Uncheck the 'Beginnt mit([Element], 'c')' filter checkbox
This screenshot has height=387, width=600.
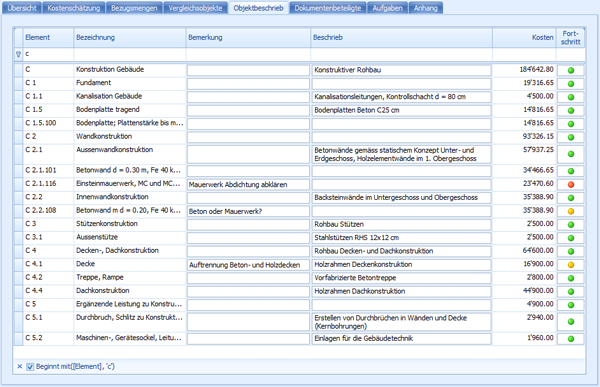30,367
